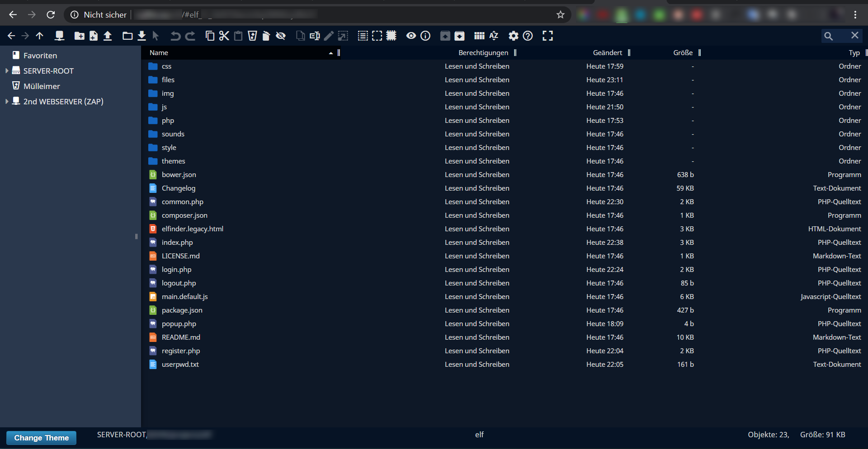The image size is (868, 449).
Task: Create a new folder via toolbar icon
Action: (79, 36)
